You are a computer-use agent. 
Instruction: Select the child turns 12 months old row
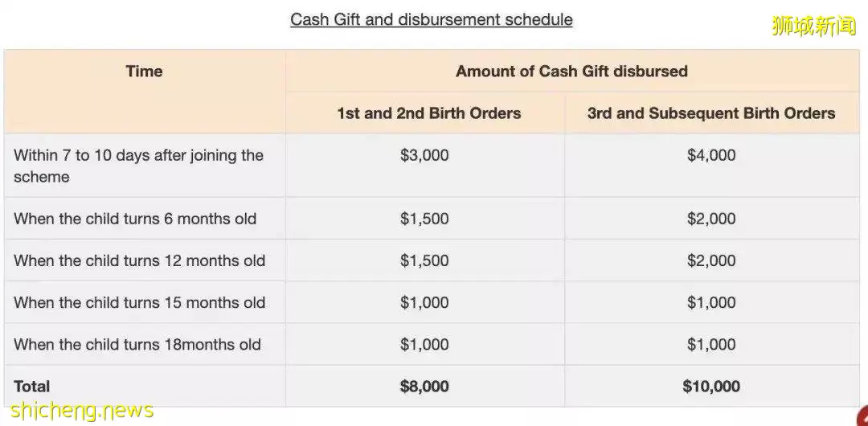(x=432, y=260)
